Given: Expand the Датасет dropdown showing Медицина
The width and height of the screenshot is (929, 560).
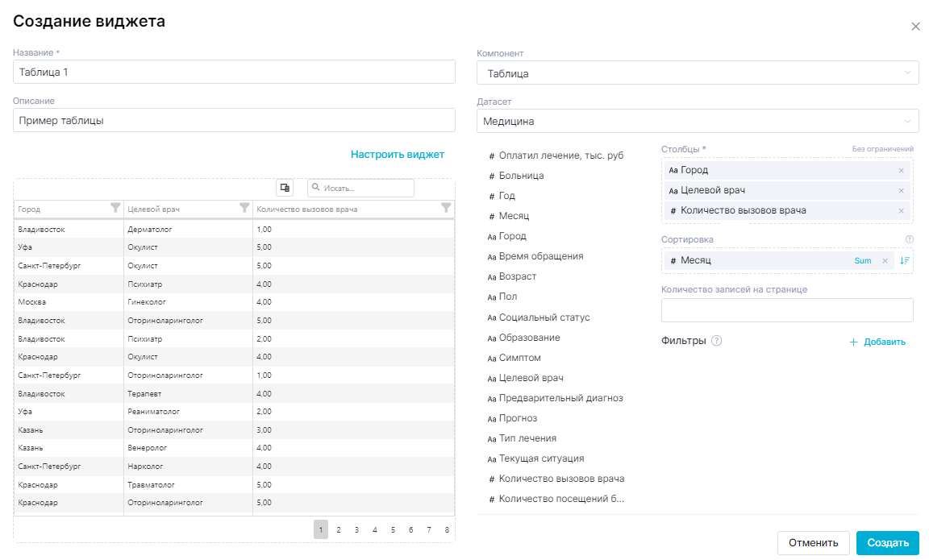Looking at the screenshot, I should [x=698, y=121].
